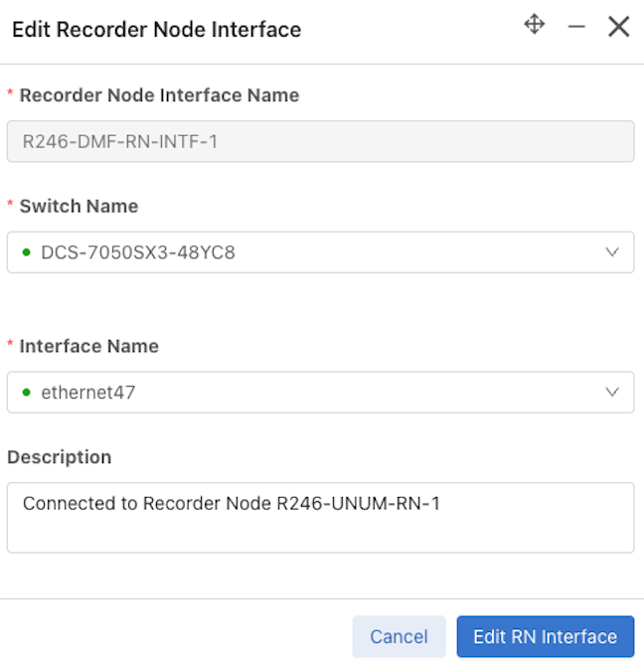
Task: Click the Edit Recorder Node Interface title
Action: (x=156, y=30)
